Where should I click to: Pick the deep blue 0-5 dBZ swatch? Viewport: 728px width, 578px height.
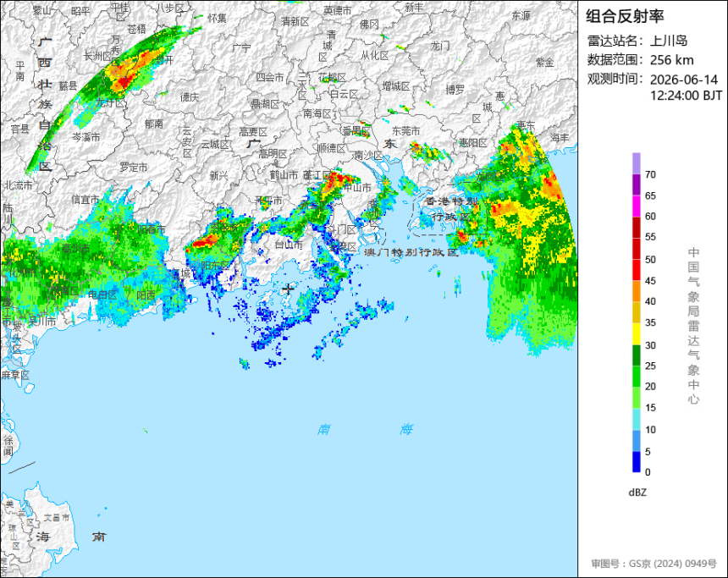click(x=636, y=461)
